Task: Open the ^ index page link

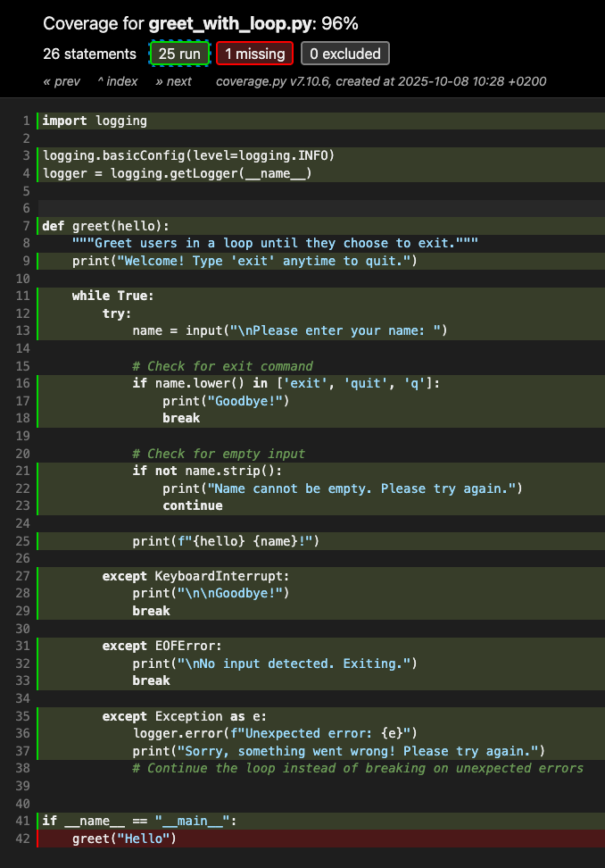Action: [118, 81]
